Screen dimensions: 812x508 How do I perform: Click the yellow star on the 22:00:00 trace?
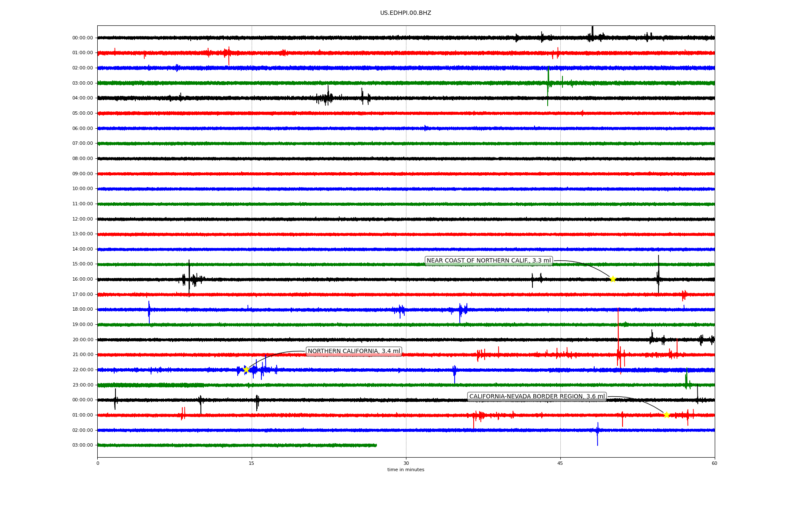tap(246, 370)
